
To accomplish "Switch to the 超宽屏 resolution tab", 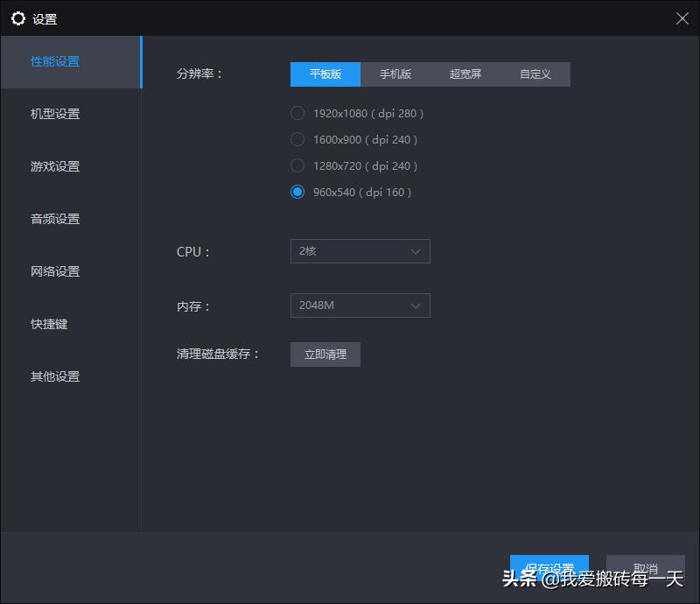I will [x=465, y=74].
